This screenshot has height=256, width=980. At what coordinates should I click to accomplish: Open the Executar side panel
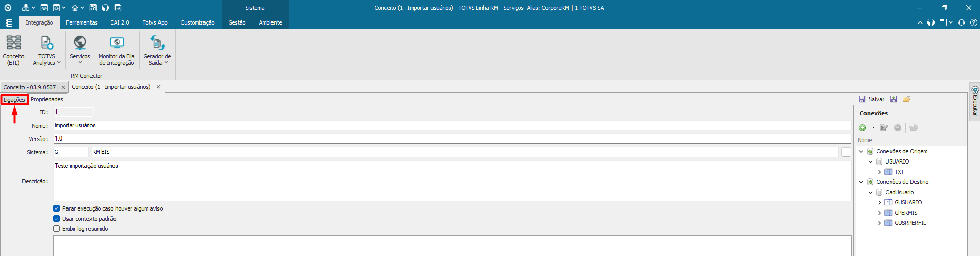click(975, 101)
